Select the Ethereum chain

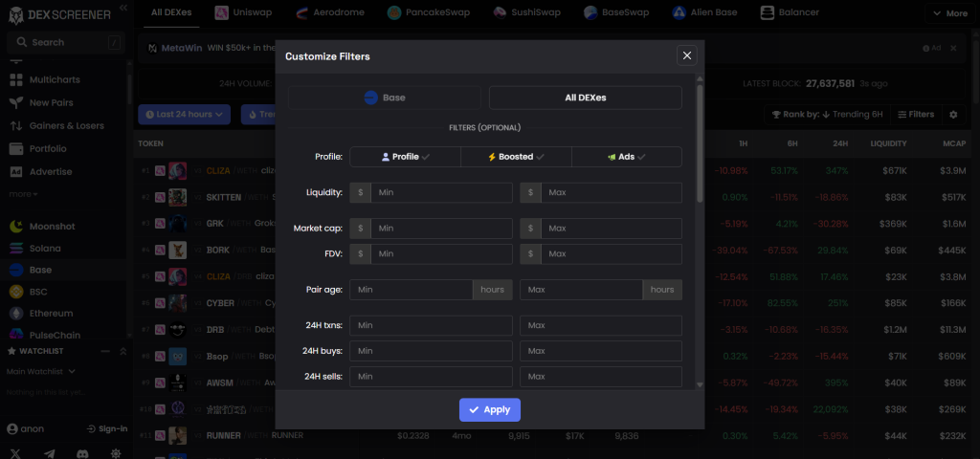[52, 314]
